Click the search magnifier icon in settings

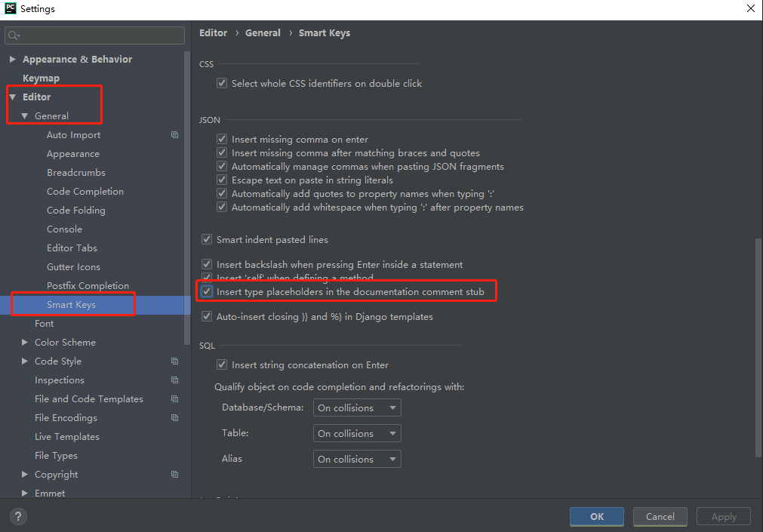14,35
